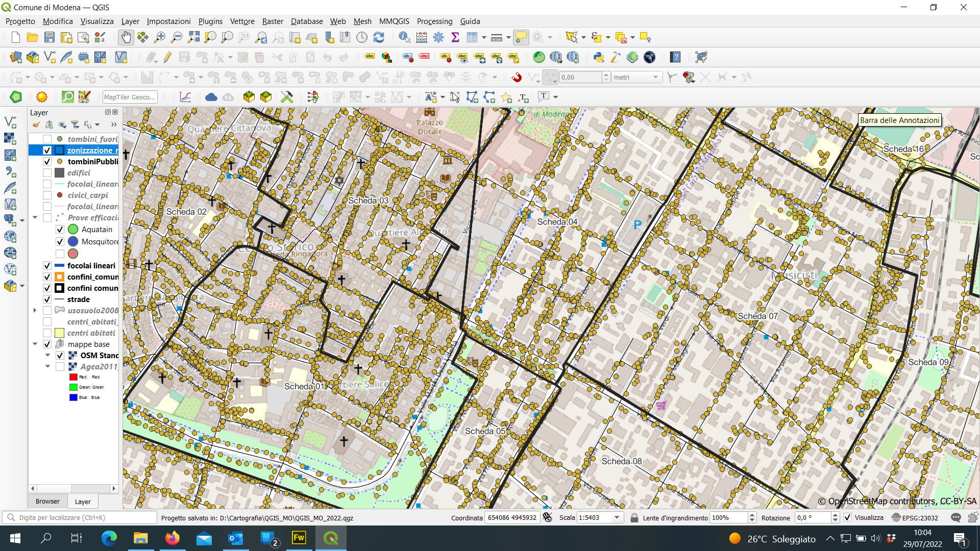
Task: Click the Windows Start button
Action: (15, 538)
